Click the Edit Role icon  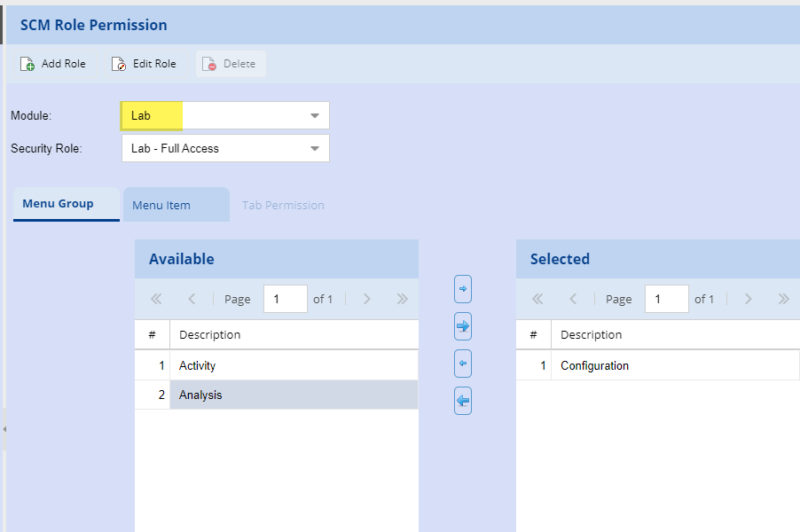click(119, 64)
